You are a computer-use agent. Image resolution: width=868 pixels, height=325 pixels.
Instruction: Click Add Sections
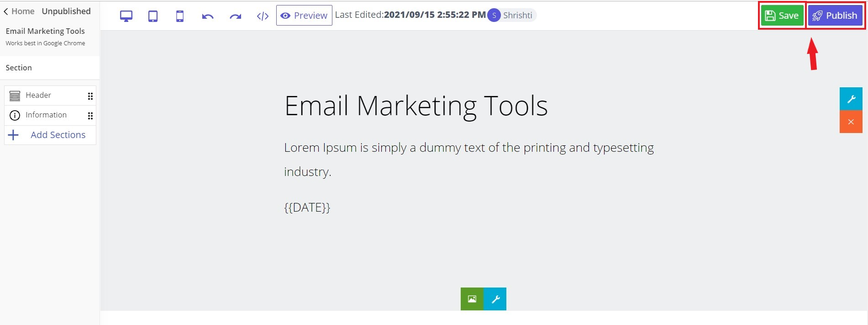tap(58, 135)
